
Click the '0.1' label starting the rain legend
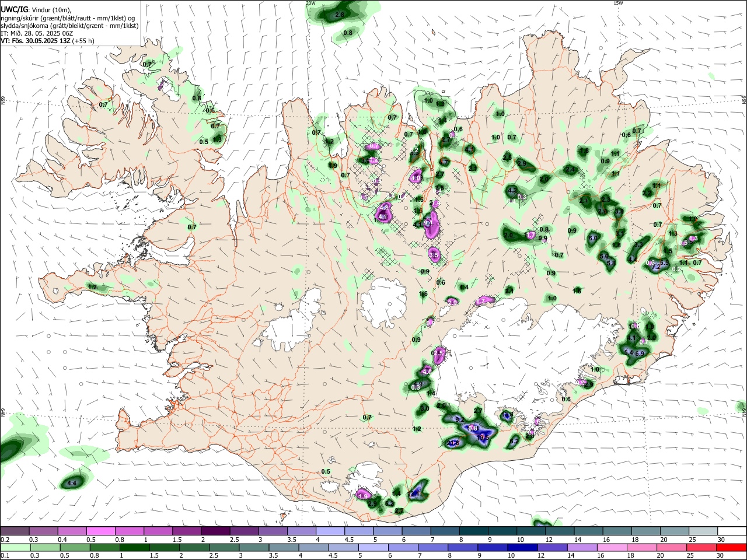(5, 556)
